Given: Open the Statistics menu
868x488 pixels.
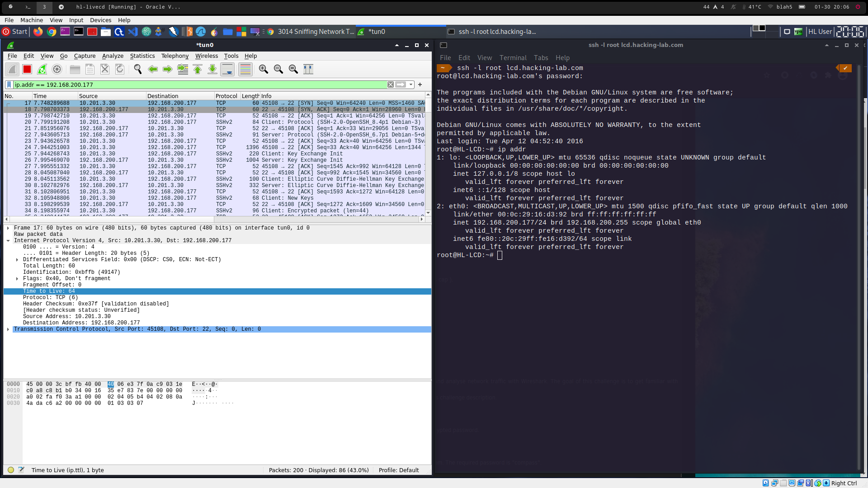Looking at the screenshot, I should coord(142,56).
